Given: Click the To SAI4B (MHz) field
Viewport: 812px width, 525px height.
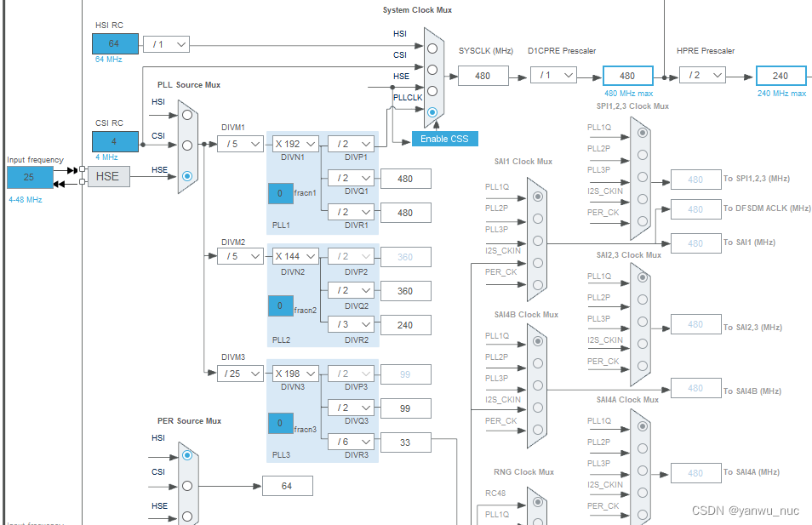Looking at the screenshot, I should pyautogui.click(x=696, y=388).
